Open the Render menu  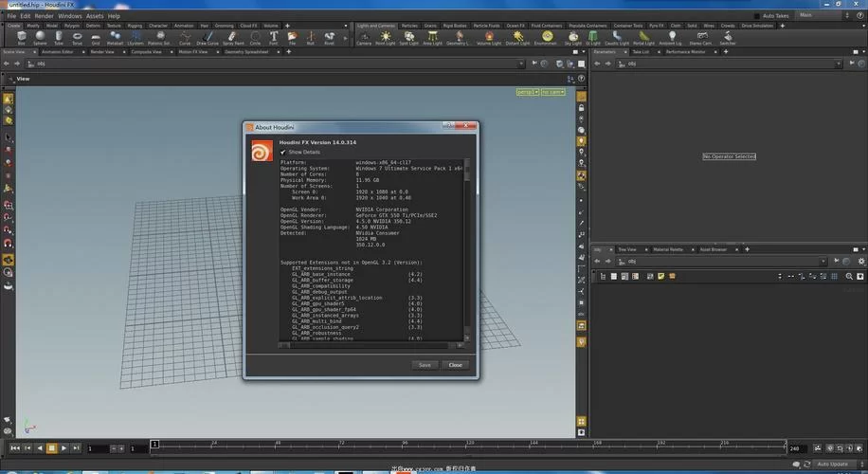pyautogui.click(x=45, y=16)
